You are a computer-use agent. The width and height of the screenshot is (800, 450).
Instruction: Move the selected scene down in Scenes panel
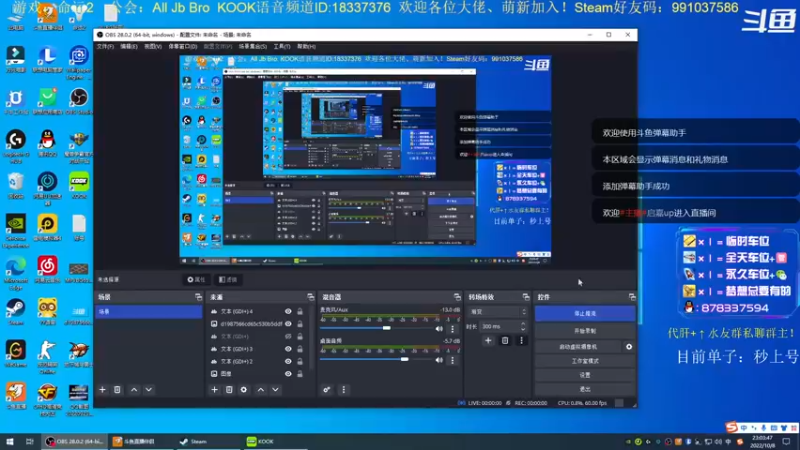pos(148,390)
